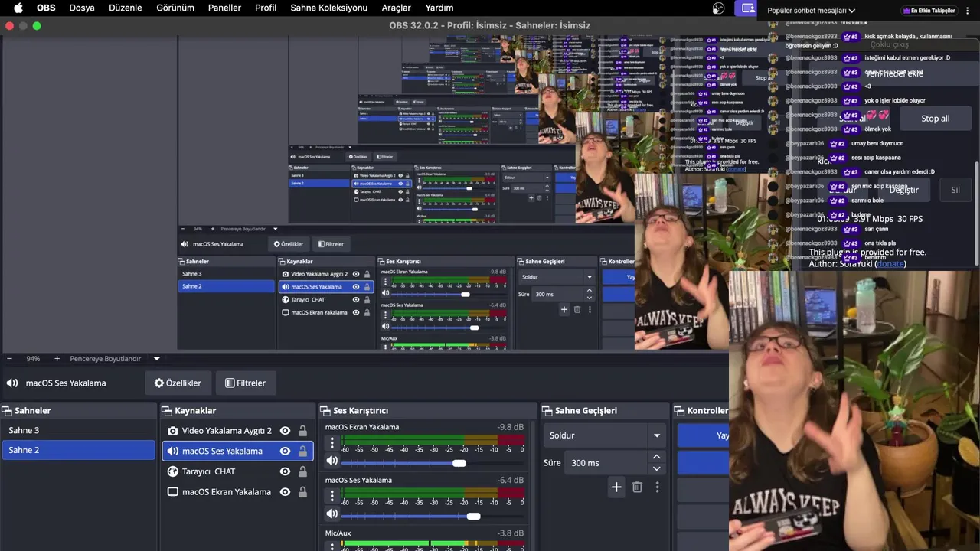Open Pencereye Boyutlandır scaling dropdown arrow
The height and width of the screenshot is (551, 980).
tap(156, 358)
